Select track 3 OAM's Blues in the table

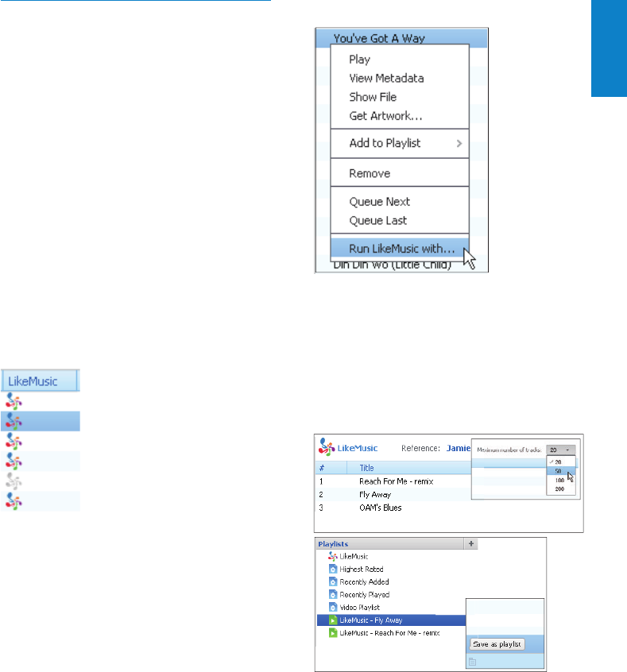[x=393, y=508]
